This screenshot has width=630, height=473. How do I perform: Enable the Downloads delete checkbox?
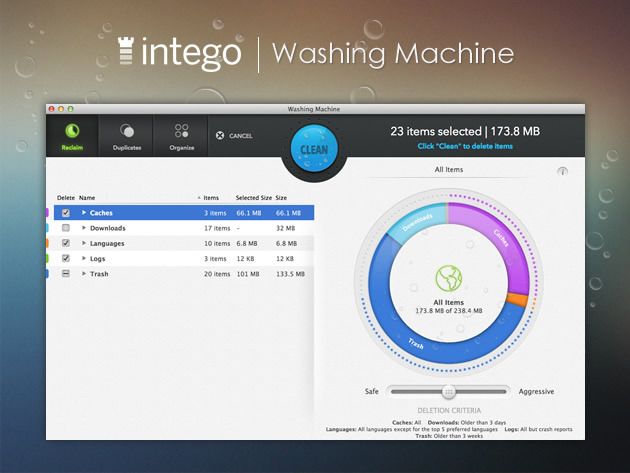[x=66, y=228]
